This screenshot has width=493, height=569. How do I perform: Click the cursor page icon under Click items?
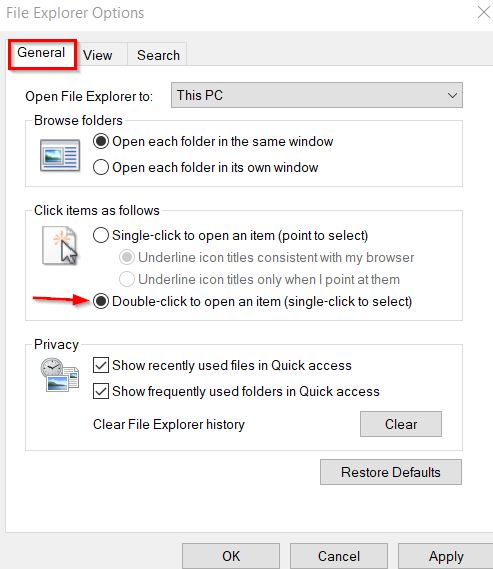[60, 246]
